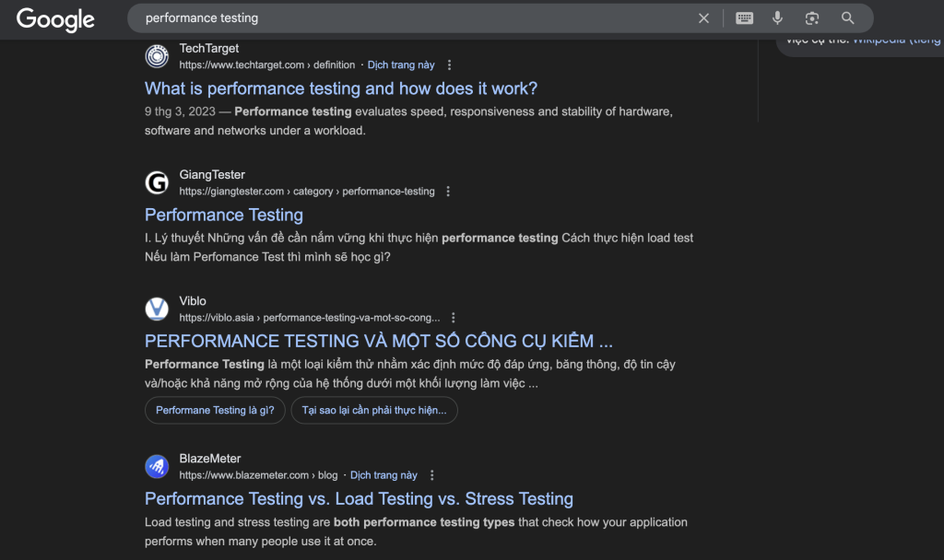This screenshot has width=944, height=560.
Task: Click the Google logo
Action: click(55, 18)
